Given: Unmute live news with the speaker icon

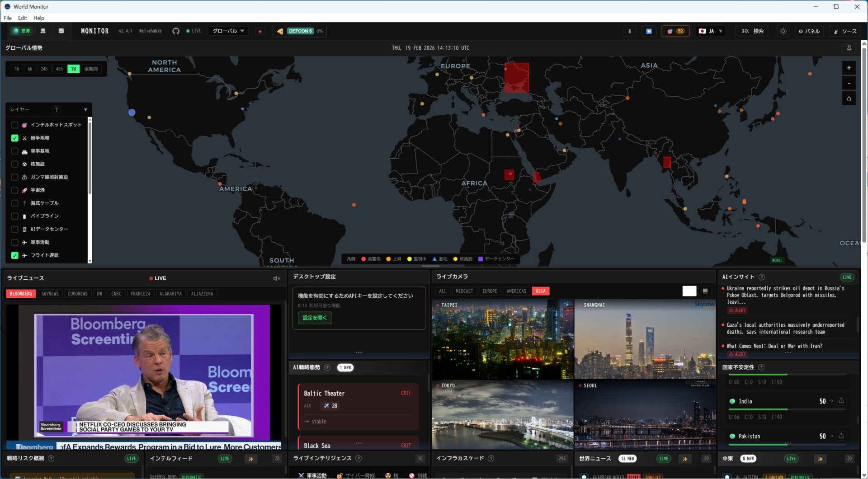Looking at the screenshot, I should click(x=276, y=278).
